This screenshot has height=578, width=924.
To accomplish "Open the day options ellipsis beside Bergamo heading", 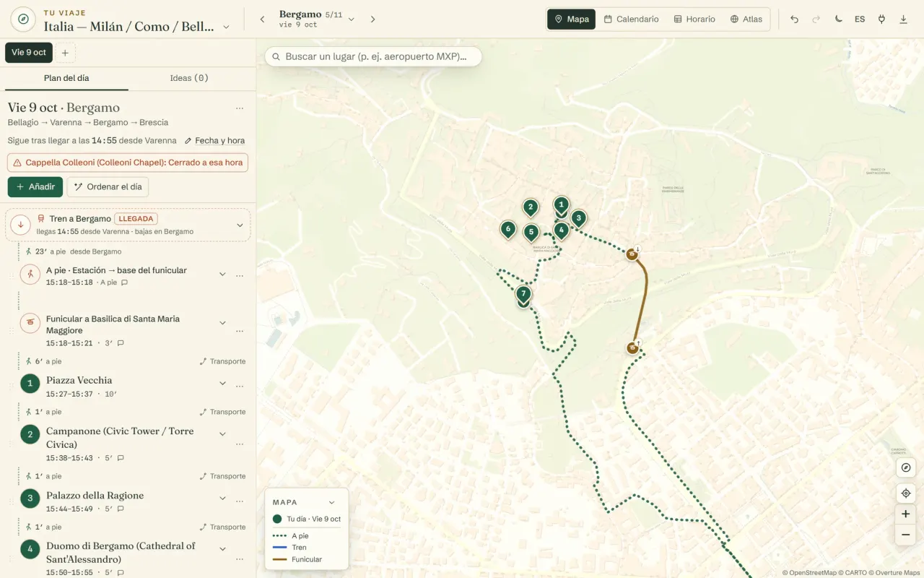I will [x=240, y=108].
